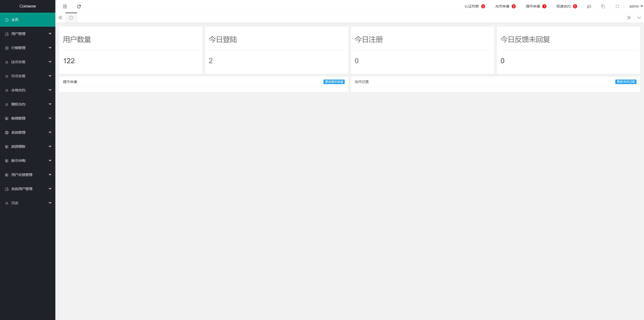The image size is (644, 320).
Task: Toggle 日志 sidebar section
Action: pos(27,203)
